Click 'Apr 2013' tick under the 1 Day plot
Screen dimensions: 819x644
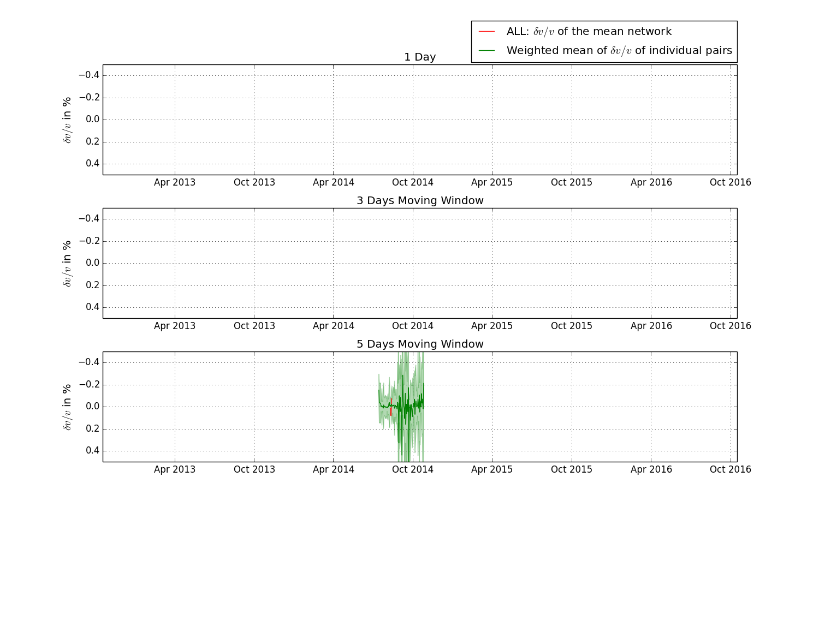(x=174, y=182)
